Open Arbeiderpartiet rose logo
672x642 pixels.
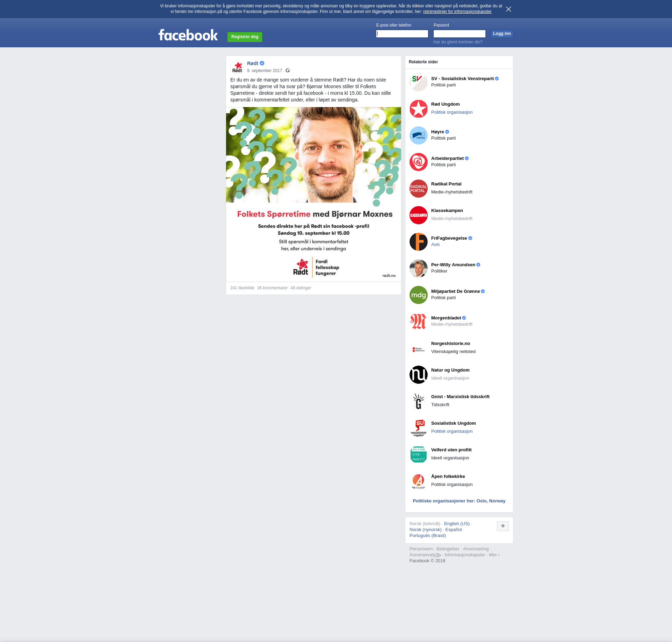click(x=418, y=162)
